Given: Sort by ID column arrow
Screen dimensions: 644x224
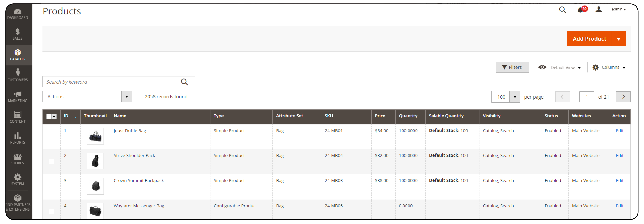Looking at the screenshot, I should pos(76,116).
